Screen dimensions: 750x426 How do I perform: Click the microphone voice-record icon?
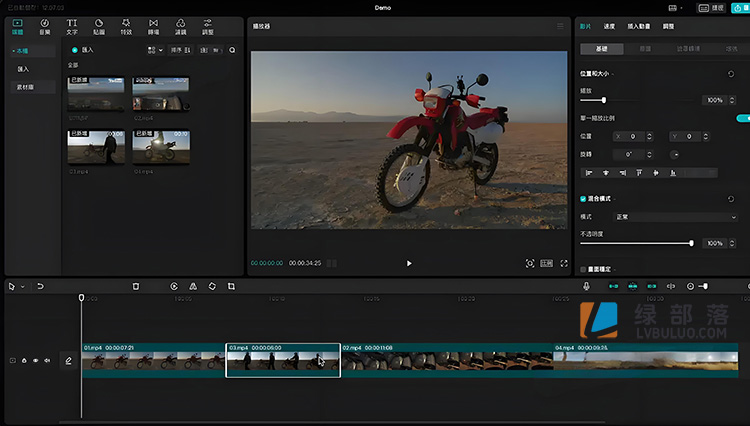(586, 286)
